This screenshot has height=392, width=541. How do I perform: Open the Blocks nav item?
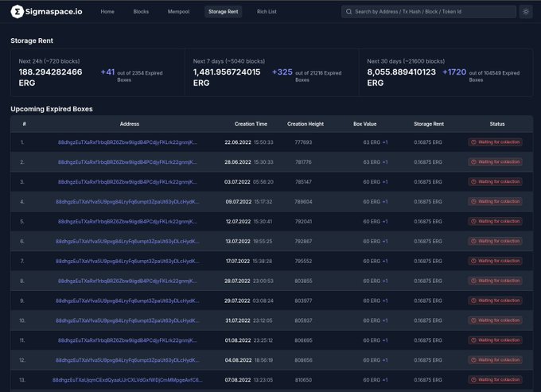(x=141, y=12)
